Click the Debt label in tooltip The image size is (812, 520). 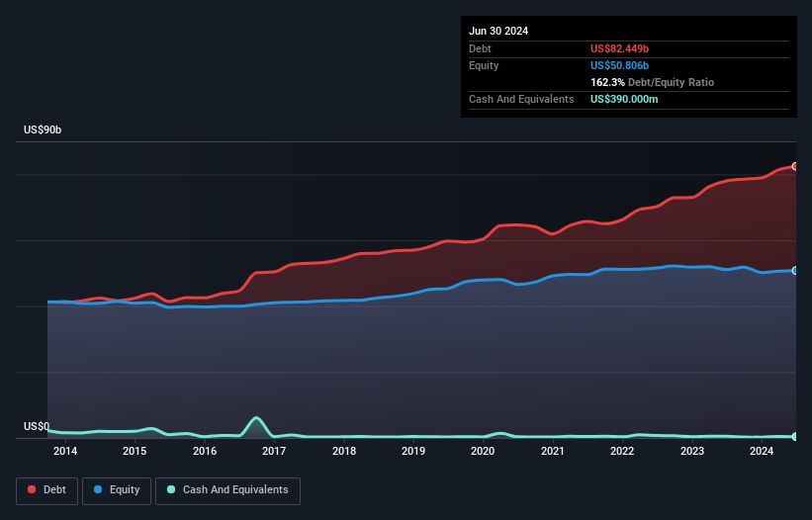480,48
